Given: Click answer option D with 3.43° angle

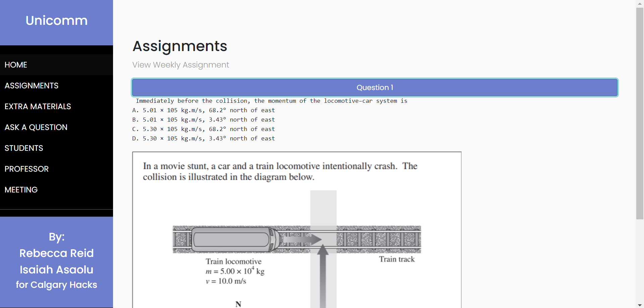Looking at the screenshot, I should [203, 138].
